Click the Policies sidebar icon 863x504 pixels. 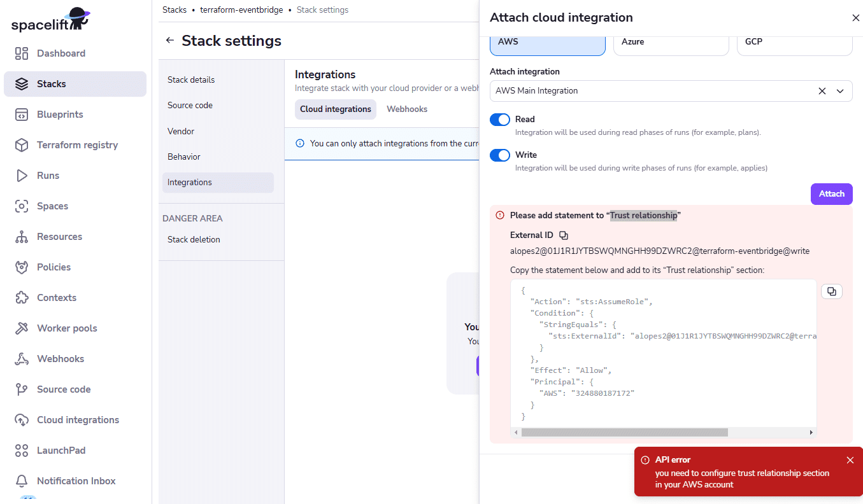click(22, 267)
